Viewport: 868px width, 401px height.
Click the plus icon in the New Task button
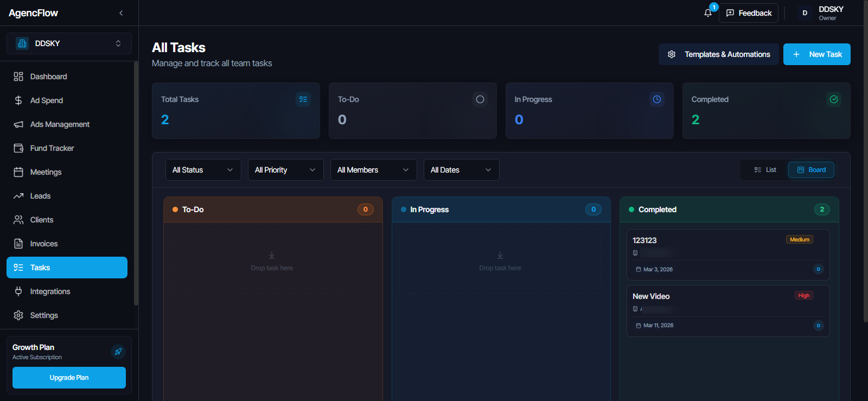(x=796, y=54)
